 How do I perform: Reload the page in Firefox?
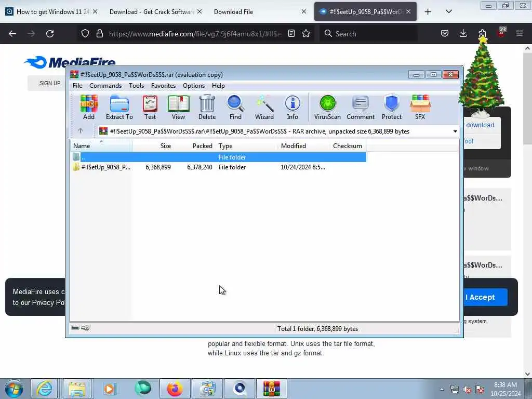point(50,34)
